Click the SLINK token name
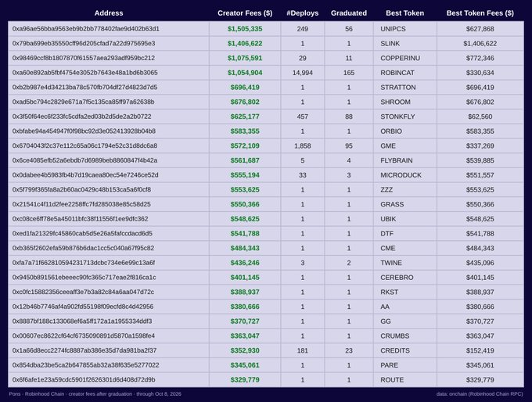Image resolution: width=532 pixels, height=402 pixels. point(390,44)
